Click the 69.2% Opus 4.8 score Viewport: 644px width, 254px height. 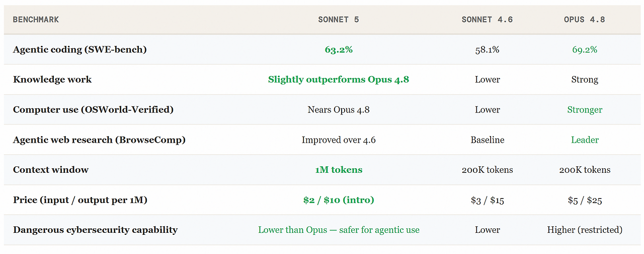pyautogui.click(x=585, y=49)
